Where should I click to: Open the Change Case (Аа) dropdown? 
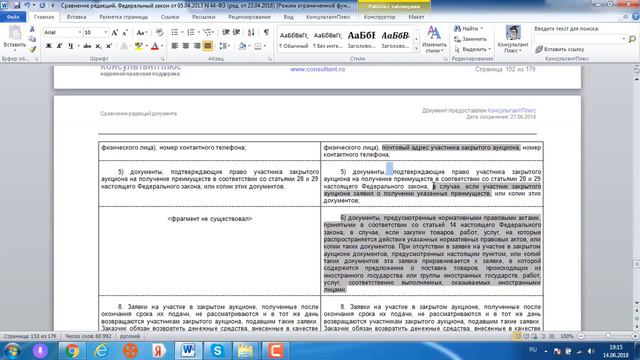pyautogui.click(x=141, y=32)
